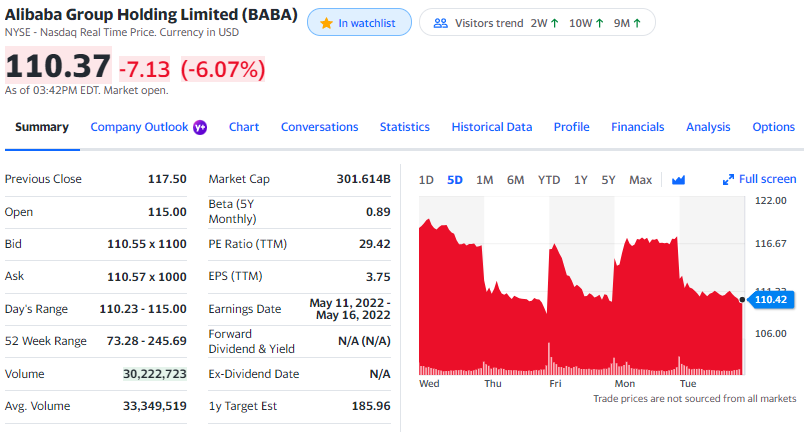The height and width of the screenshot is (432, 804).
Task: Click the Beta value 0.89
Action: point(378,212)
